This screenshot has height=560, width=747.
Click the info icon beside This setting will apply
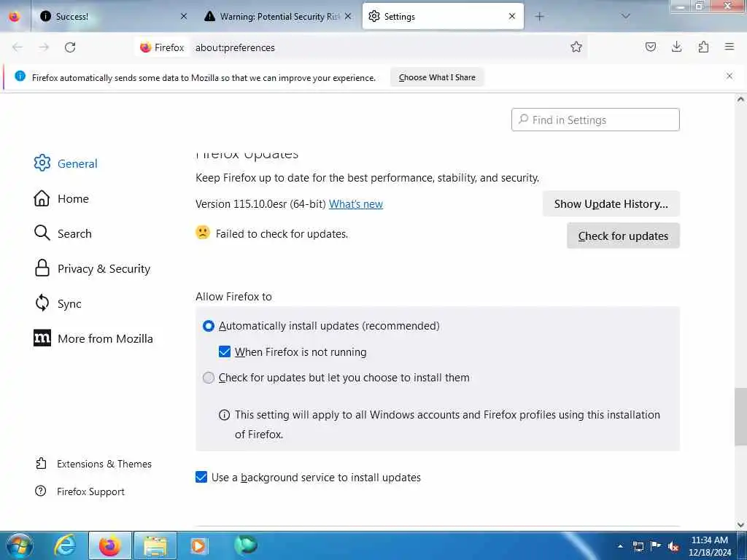tap(224, 415)
